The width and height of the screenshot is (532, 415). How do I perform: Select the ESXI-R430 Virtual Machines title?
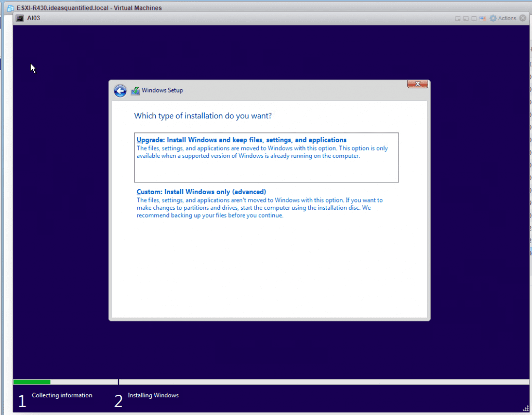coord(89,8)
